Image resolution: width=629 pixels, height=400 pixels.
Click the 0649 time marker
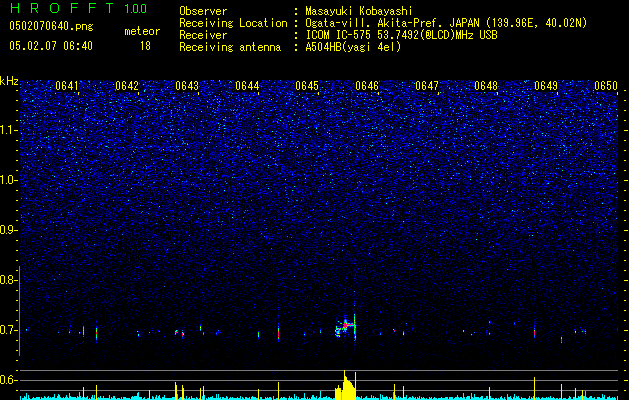(546, 86)
